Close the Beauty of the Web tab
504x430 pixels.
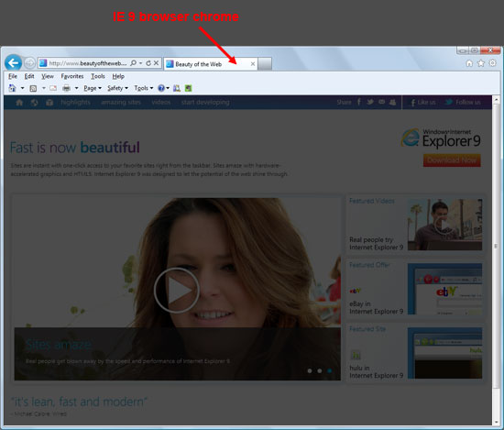coord(253,64)
